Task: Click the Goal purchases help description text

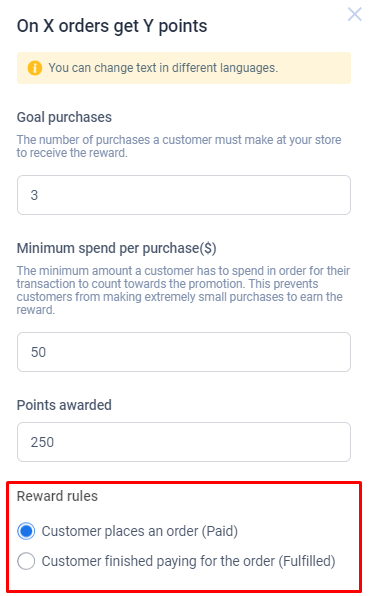Action: (179, 146)
